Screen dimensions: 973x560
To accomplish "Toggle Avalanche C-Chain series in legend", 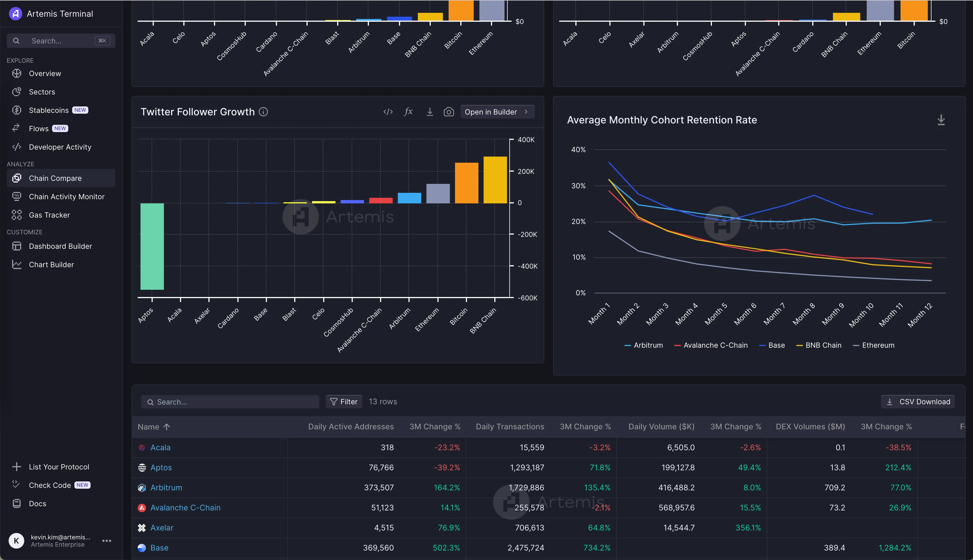I will [711, 345].
